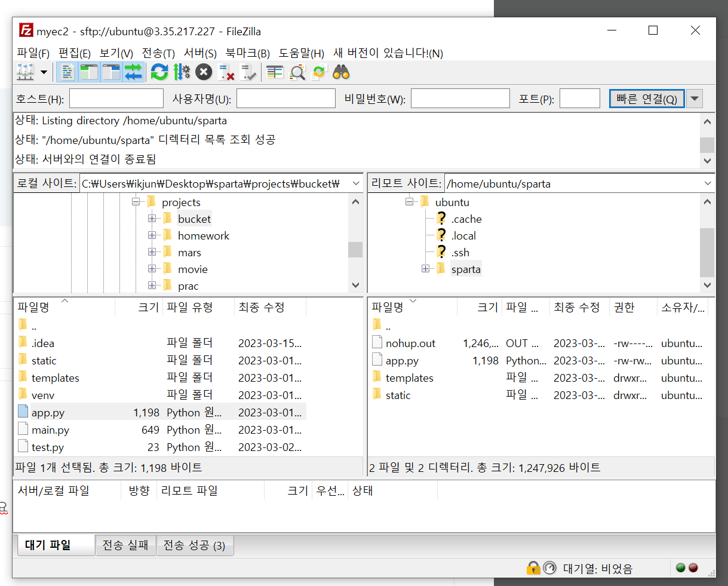Screen dimensions: 728x586
Task: Expand the bucket folder tree node
Action: [x=152, y=219]
